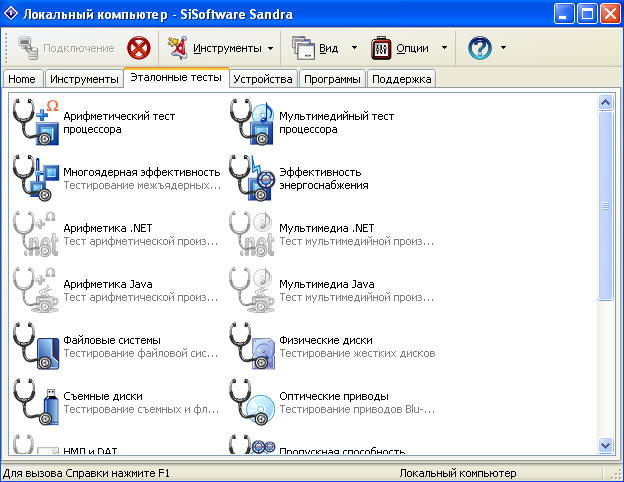Click the Мультимедиа Java label
Viewport: 624px width, 482px height.
coord(327,284)
